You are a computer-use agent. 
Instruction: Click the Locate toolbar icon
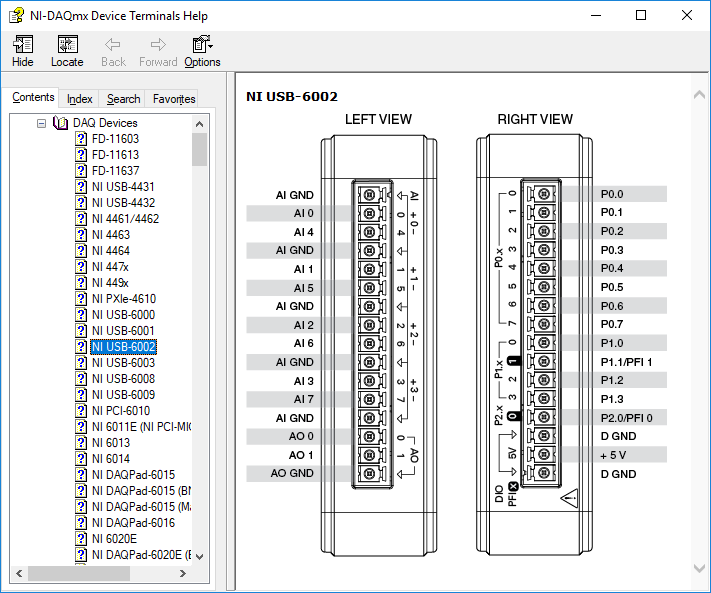[68, 44]
